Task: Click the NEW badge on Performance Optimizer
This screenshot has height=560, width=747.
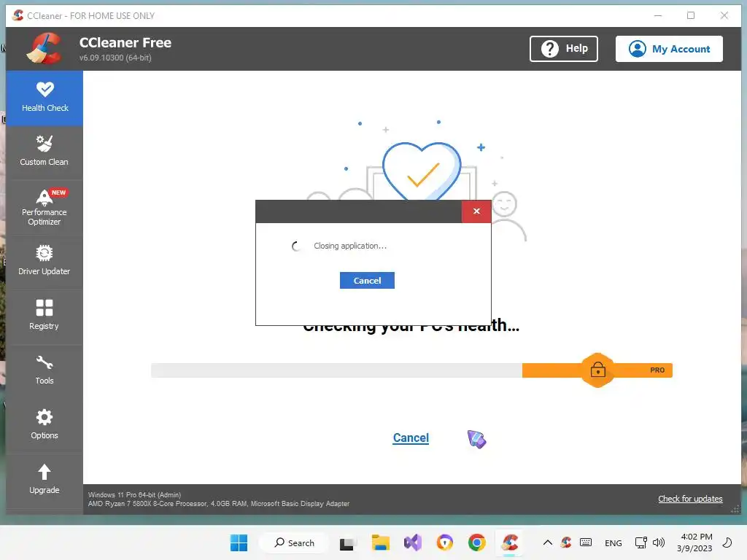Action: (58, 192)
